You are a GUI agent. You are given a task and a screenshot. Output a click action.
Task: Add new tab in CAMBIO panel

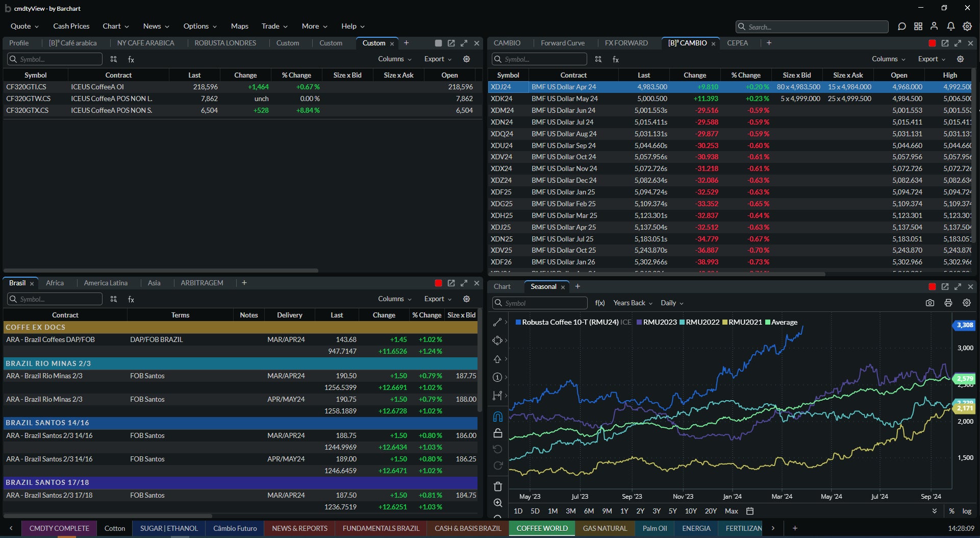pos(769,43)
